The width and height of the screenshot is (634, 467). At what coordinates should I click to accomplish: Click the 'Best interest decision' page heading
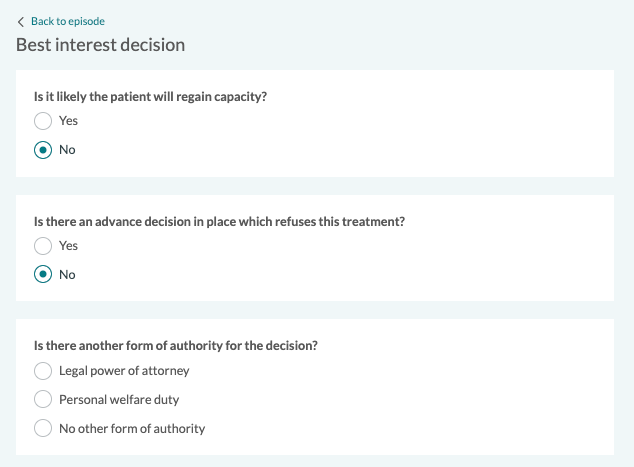click(x=100, y=45)
